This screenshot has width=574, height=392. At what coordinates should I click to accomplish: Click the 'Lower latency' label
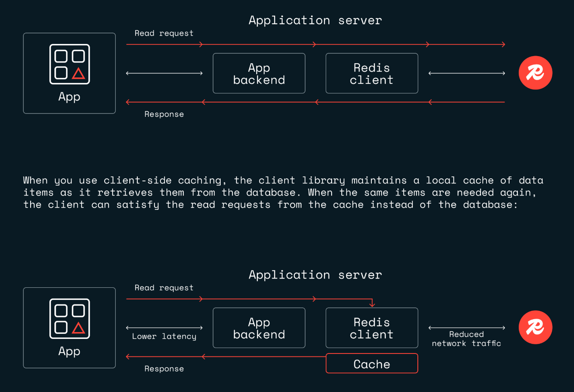coord(164,336)
